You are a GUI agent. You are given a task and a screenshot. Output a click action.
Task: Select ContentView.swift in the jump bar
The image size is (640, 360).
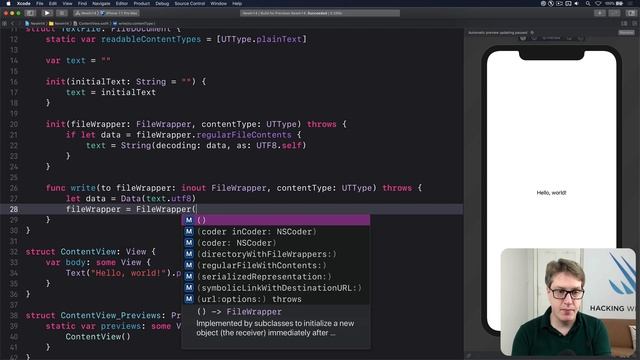click(91, 24)
